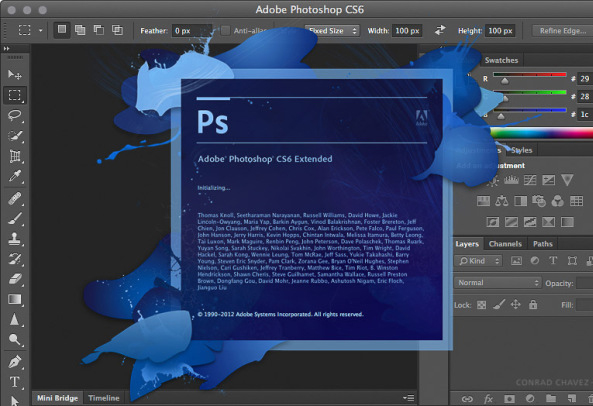Open the Fixed Size style dropdown

coord(332,31)
